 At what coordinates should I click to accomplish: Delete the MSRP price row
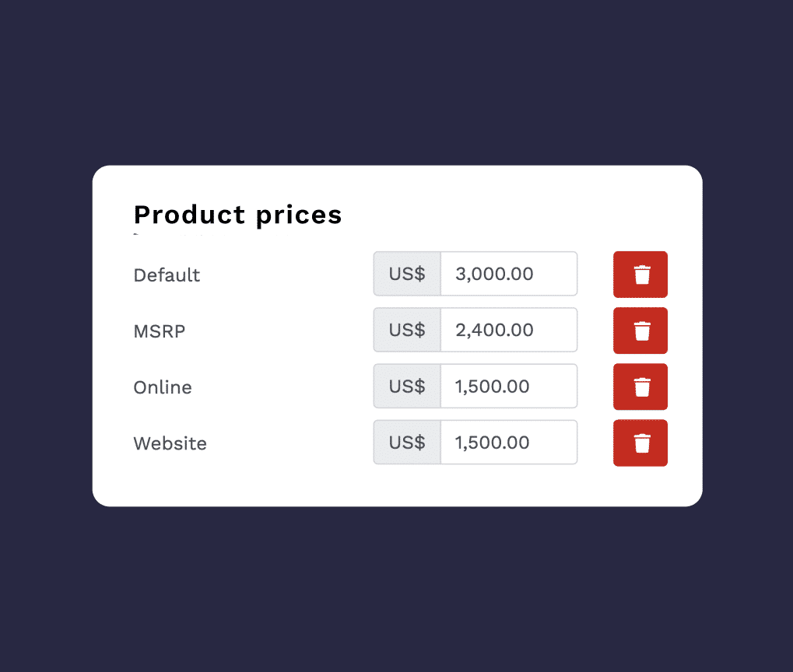[640, 331]
